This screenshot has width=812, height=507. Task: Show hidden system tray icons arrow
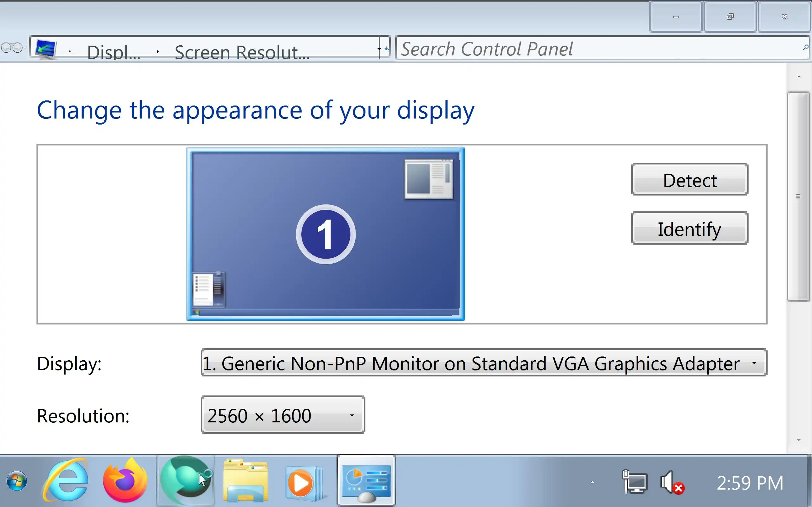[592, 482]
